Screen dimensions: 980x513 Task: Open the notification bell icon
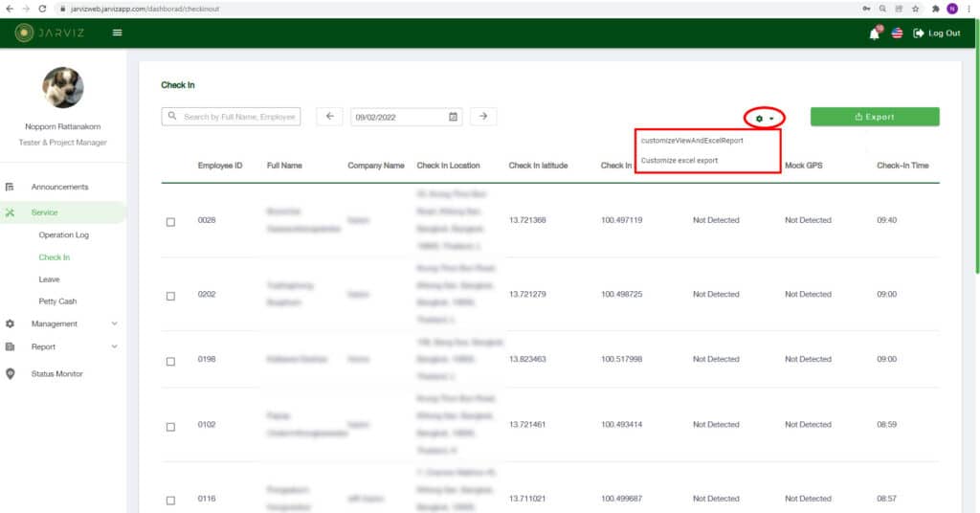[x=874, y=33]
